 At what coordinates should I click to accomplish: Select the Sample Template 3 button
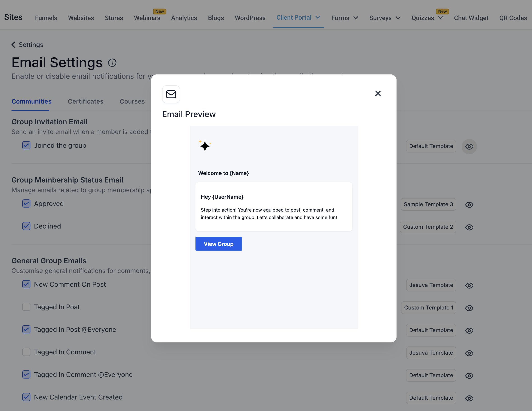[x=428, y=204]
